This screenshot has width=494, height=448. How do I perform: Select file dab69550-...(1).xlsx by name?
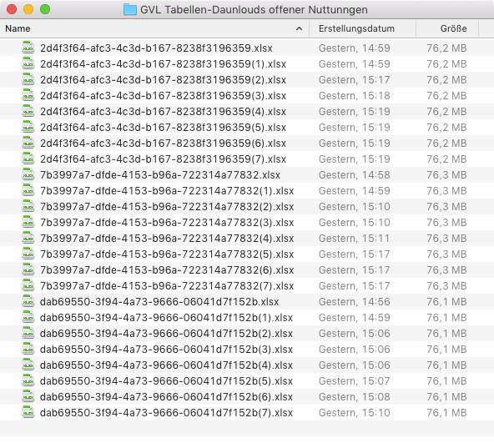point(166,317)
